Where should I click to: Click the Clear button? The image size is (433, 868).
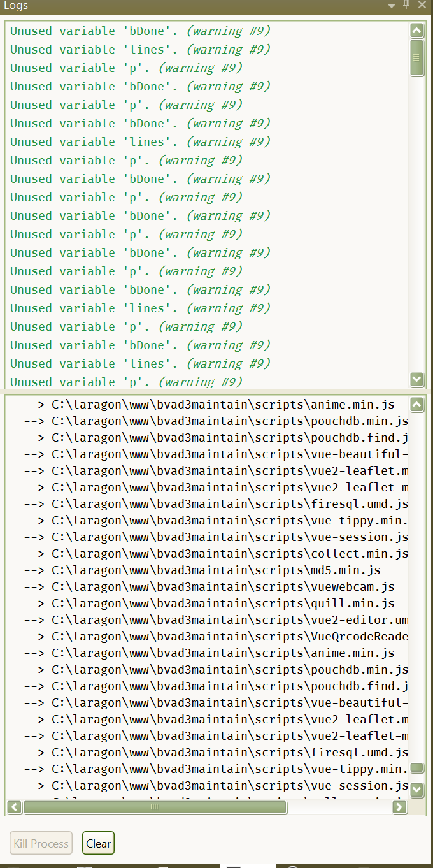(99, 843)
